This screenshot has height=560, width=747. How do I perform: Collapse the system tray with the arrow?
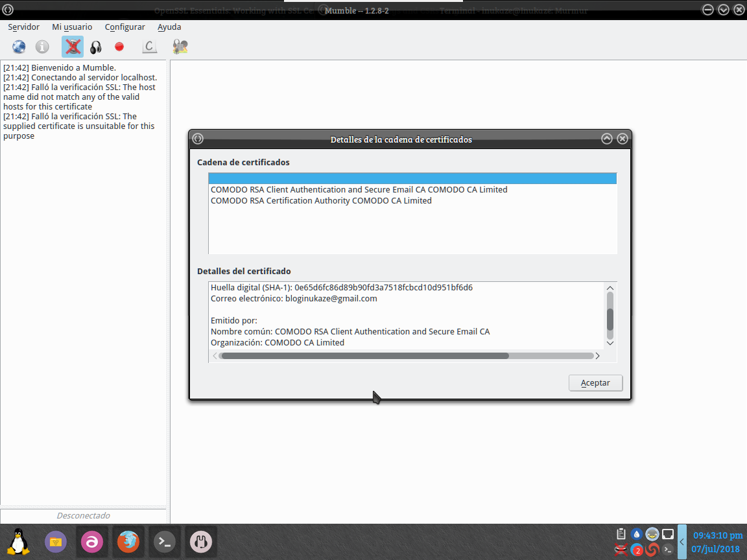pyautogui.click(x=682, y=542)
